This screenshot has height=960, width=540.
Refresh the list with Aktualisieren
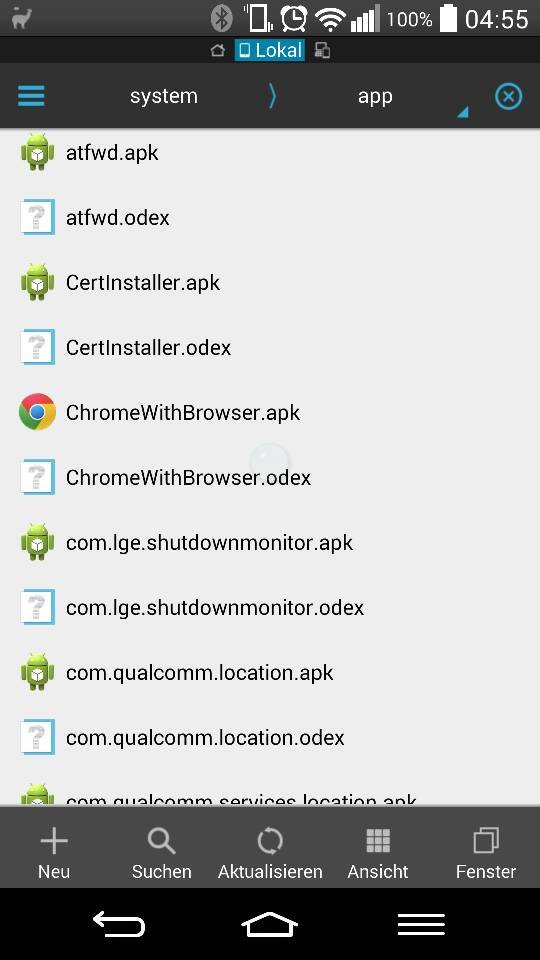click(270, 852)
